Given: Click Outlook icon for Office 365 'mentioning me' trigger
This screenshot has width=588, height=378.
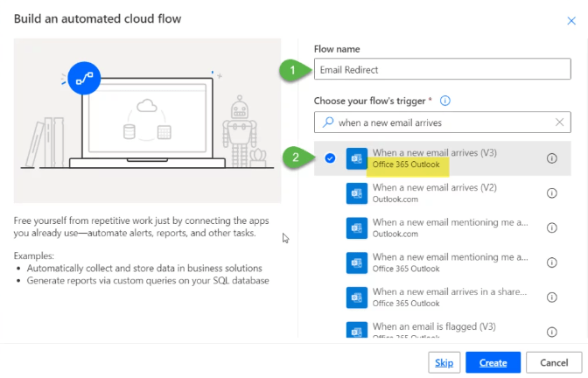Looking at the screenshot, I should click(357, 262).
